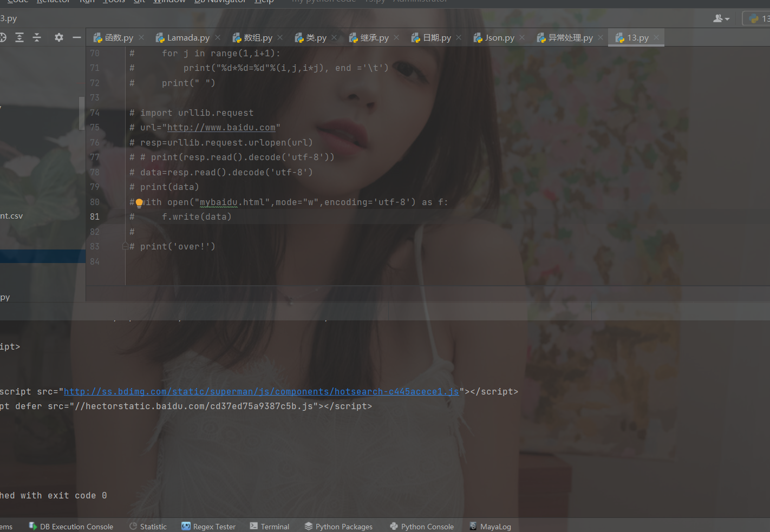The width and height of the screenshot is (770, 532).
Task: Hide the project panel with minus icon
Action: point(77,37)
